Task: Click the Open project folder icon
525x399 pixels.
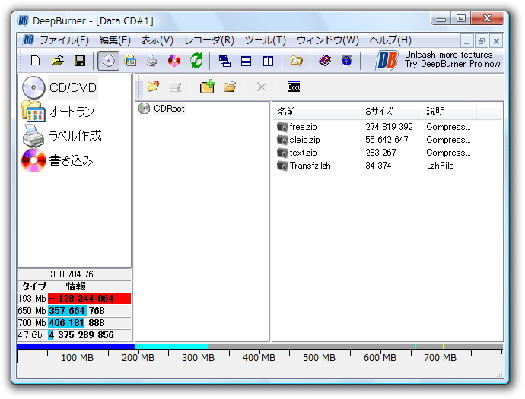Action: 58,61
